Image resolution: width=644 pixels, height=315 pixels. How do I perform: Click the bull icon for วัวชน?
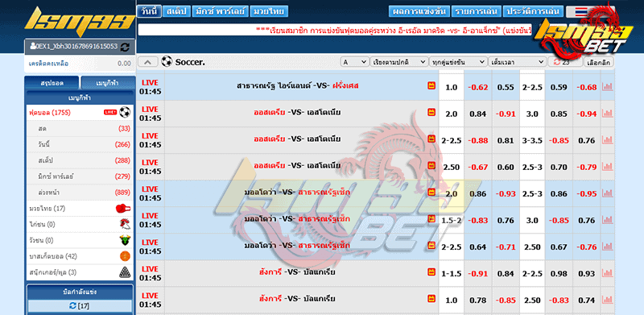point(125,240)
